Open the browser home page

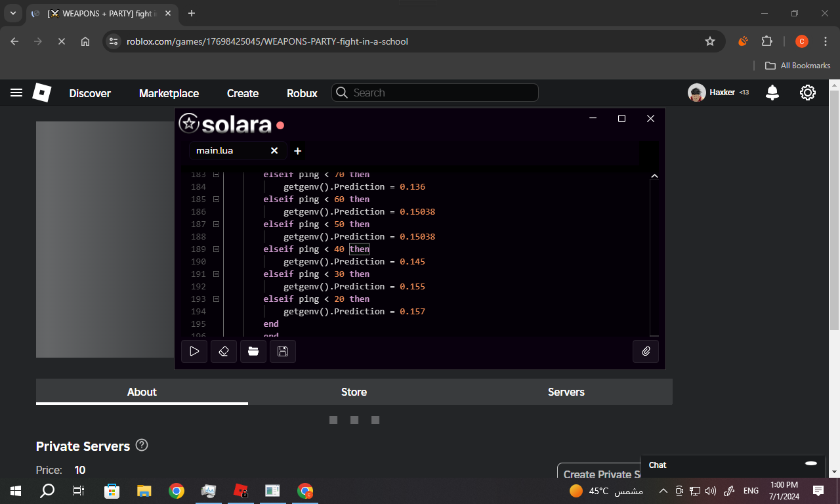click(x=85, y=41)
